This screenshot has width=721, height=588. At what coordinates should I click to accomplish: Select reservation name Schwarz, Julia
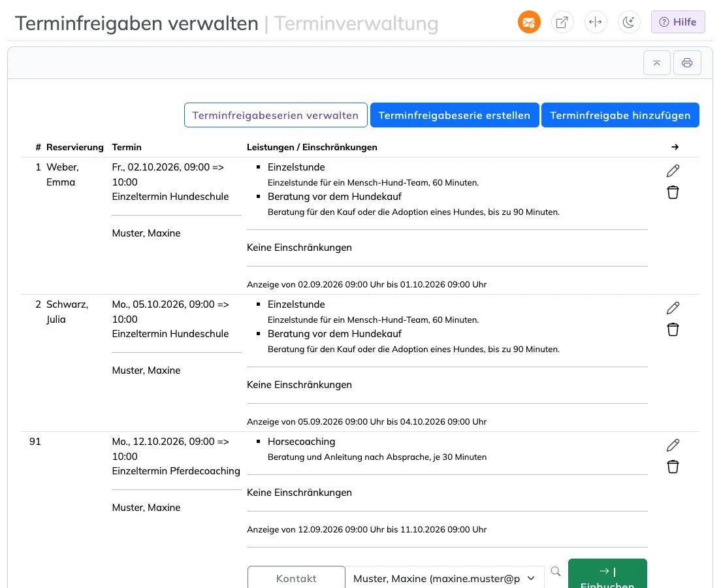pos(67,312)
